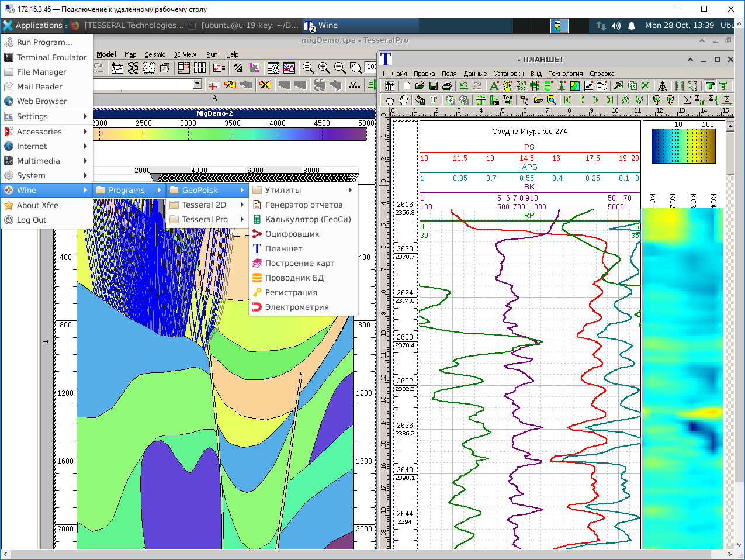Viewport: 745px width, 560px height.
Task: Open Terminal Emulator from Applications menu
Action: coord(47,57)
